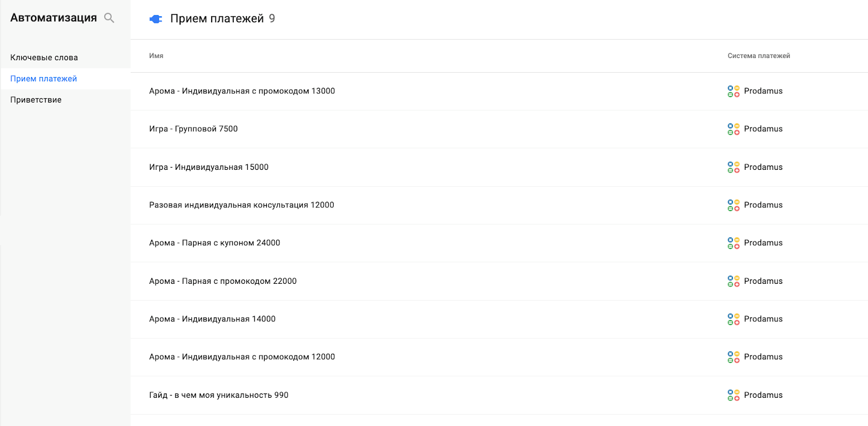The image size is (868, 426).
Task: Click Prodamus icon for Арома - Парная с купоном
Action: 733,243
